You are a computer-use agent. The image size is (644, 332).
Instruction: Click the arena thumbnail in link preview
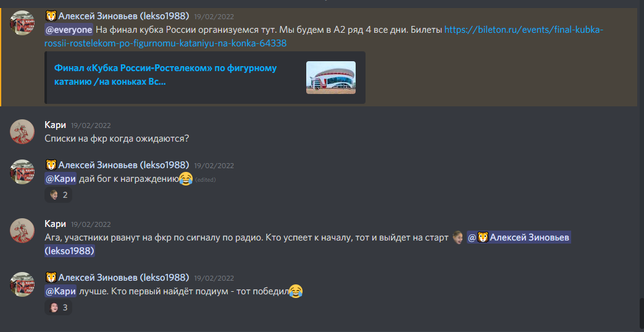(330, 77)
